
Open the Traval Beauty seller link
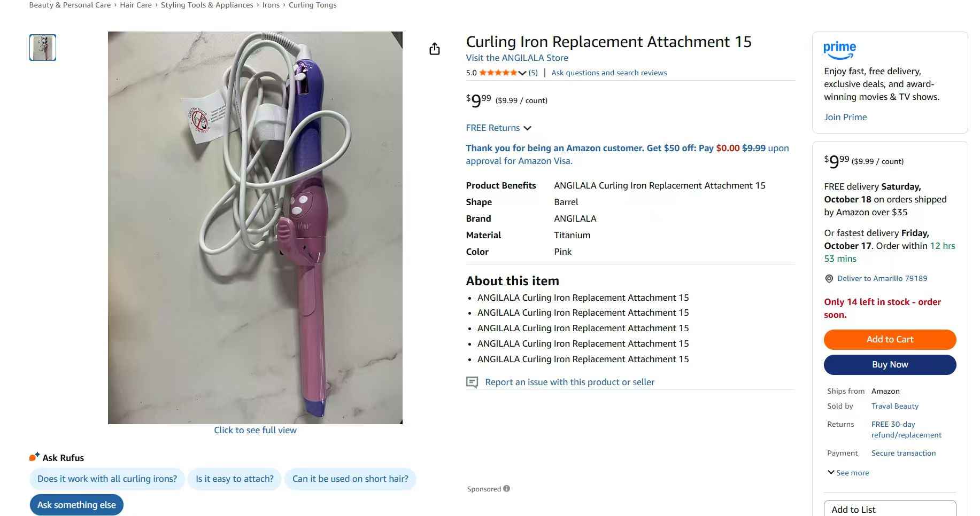(x=894, y=406)
